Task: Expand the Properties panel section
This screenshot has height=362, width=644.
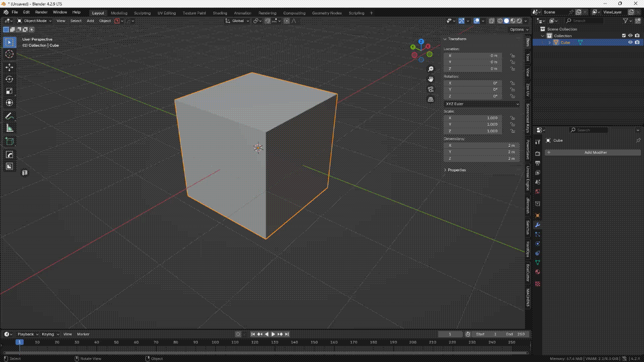Action: (x=456, y=170)
